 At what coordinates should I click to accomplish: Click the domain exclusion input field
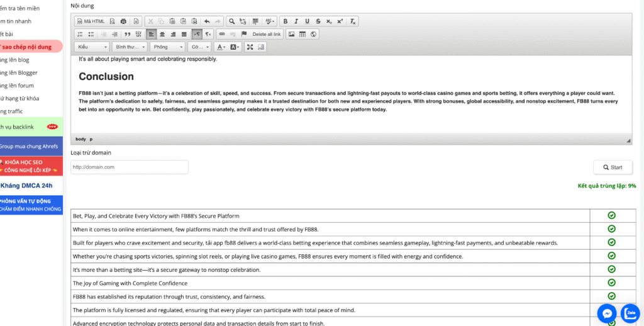[x=129, y=167]
